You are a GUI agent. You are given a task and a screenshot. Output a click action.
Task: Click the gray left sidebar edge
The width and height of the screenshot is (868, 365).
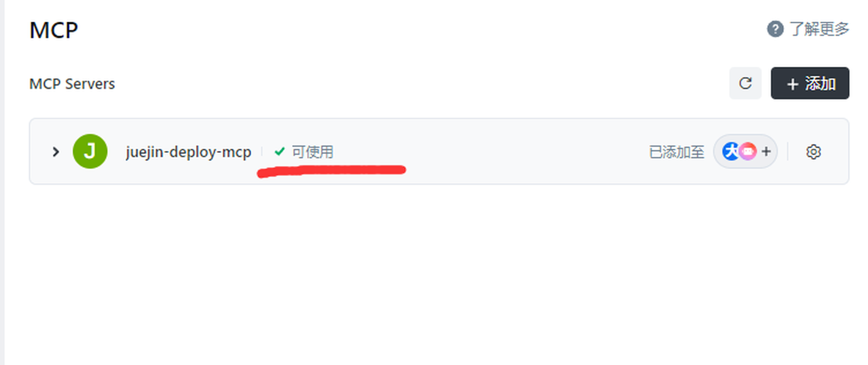[2, 182]
